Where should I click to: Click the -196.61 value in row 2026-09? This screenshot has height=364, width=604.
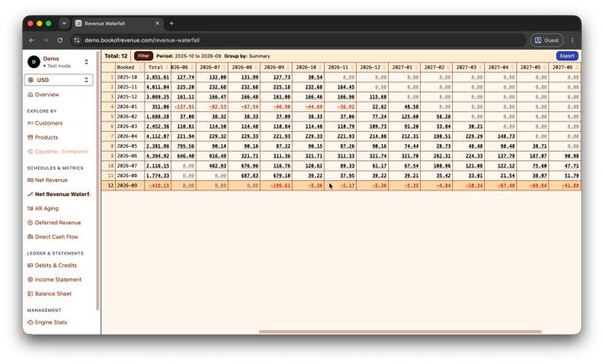click(280, 186)
